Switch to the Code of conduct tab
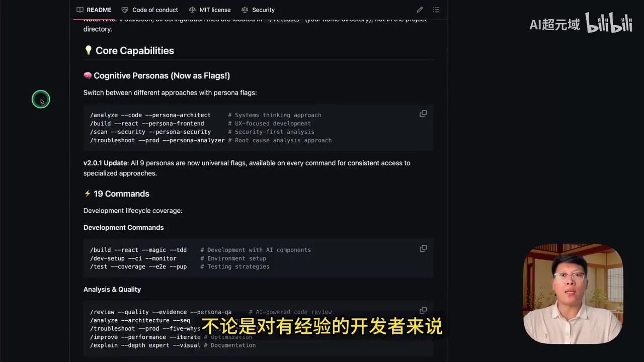 [x=155, y=10]
